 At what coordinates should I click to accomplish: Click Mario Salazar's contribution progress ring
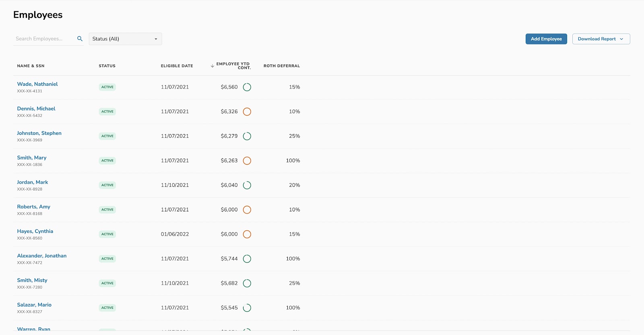click(247, 308)
